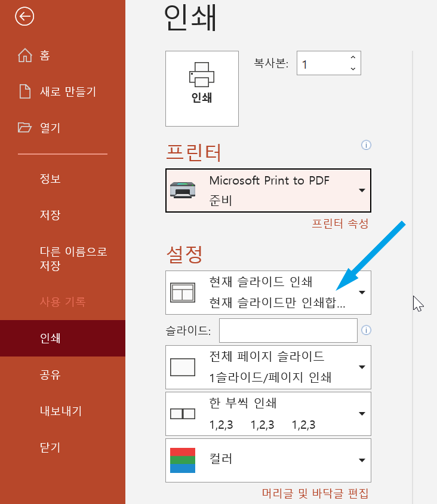Screen dimensions: 437x504
Task: Click the printer device icon in printer box
Action: pyautogui.click(x=183, y=190)
